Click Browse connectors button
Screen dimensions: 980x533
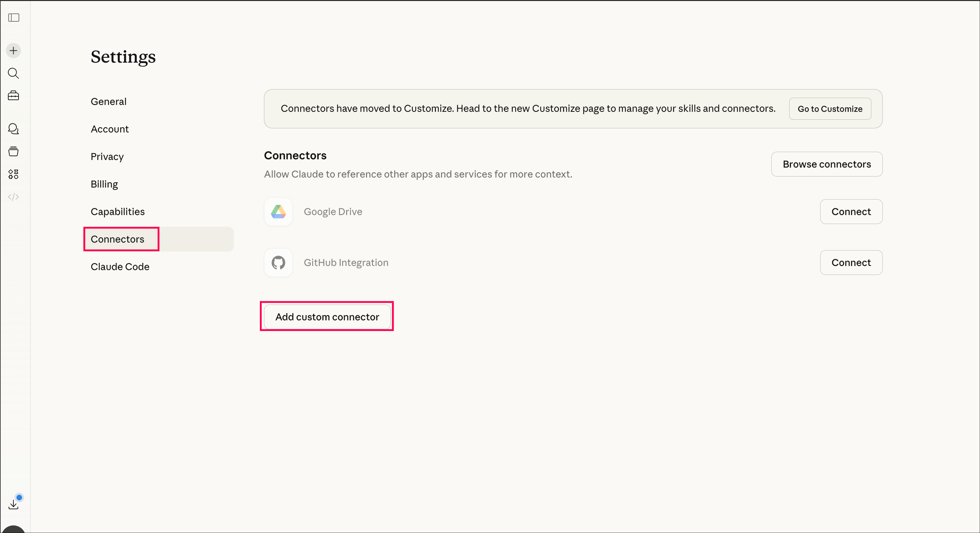point(826,164)
